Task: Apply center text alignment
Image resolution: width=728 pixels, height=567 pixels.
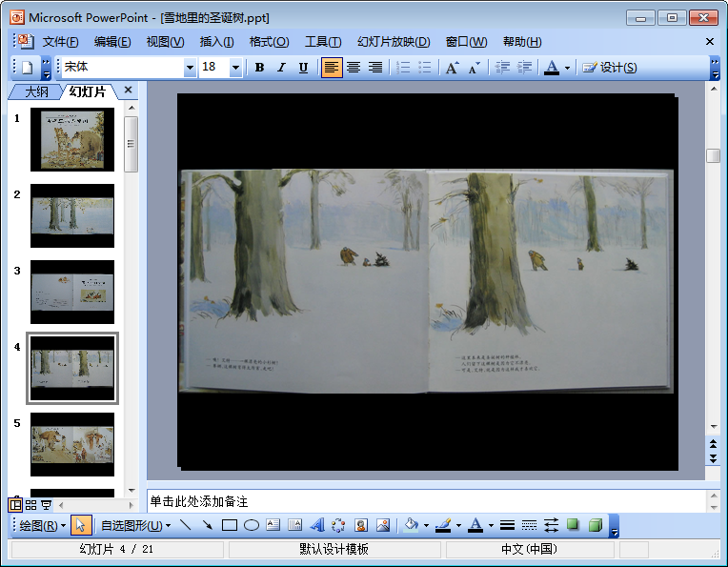Action: click(x=354, y=68)
